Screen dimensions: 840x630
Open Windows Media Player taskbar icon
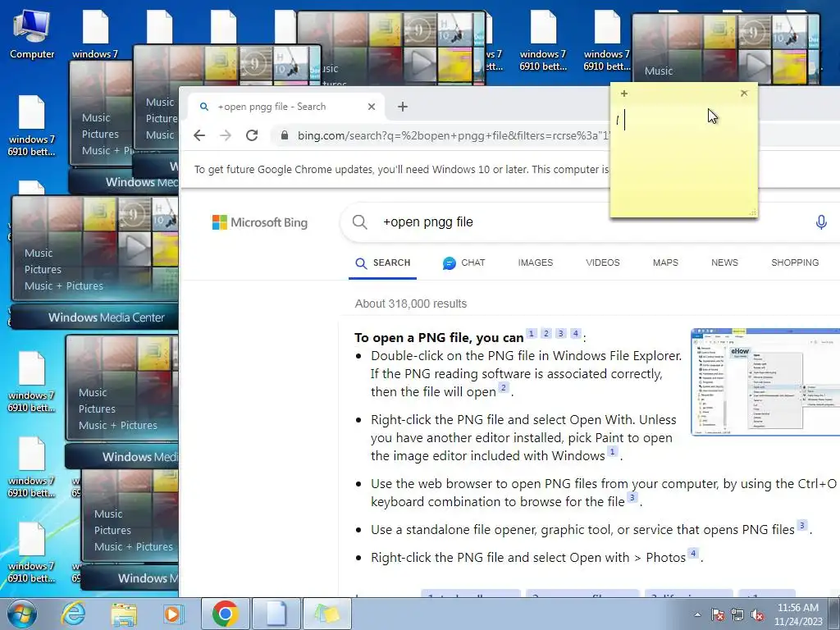pyautogui.click(x=172, y=614)
